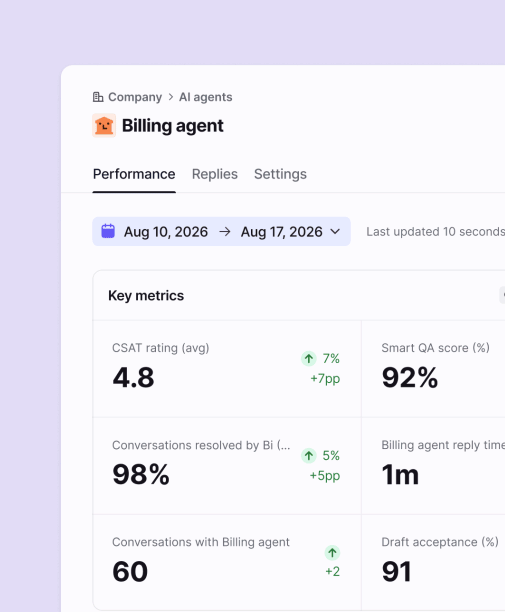
Task: Go to AI agents breadcrumb
Action: point(206,97)
